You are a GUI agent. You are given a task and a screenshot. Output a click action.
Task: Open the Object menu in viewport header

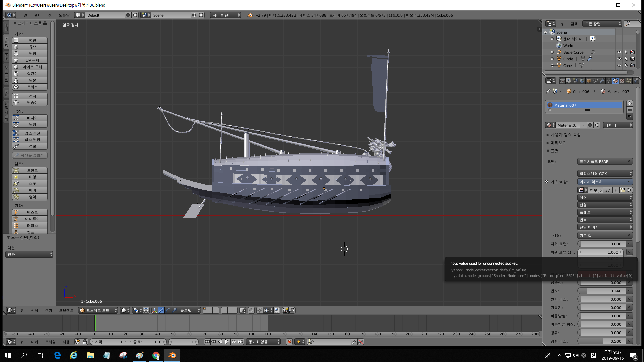coord(66,310)
